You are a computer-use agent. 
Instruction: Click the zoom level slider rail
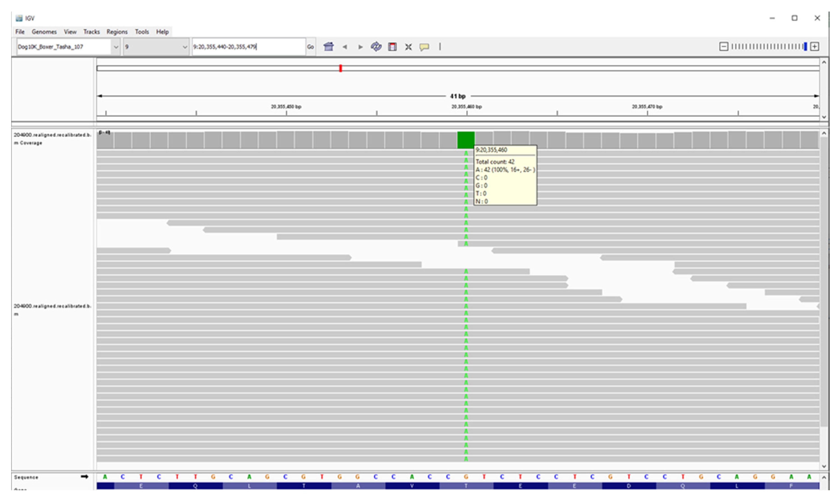[768, 46]
